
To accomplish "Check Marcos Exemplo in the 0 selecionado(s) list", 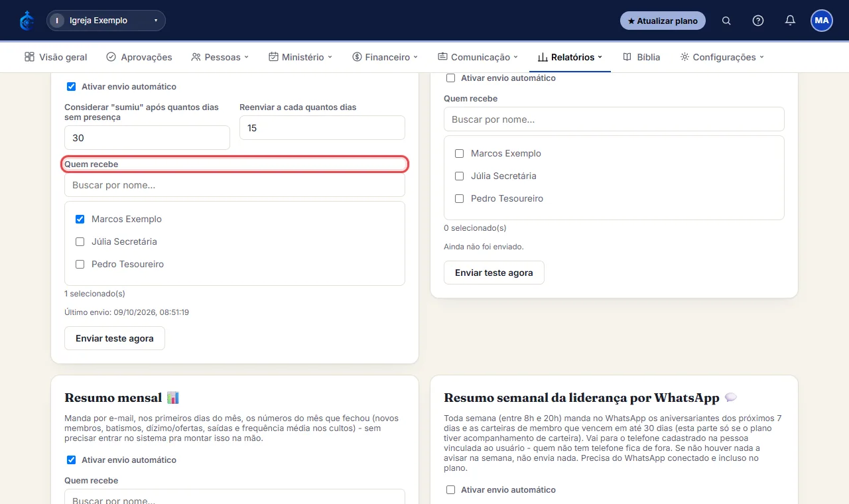I will 460,153.
